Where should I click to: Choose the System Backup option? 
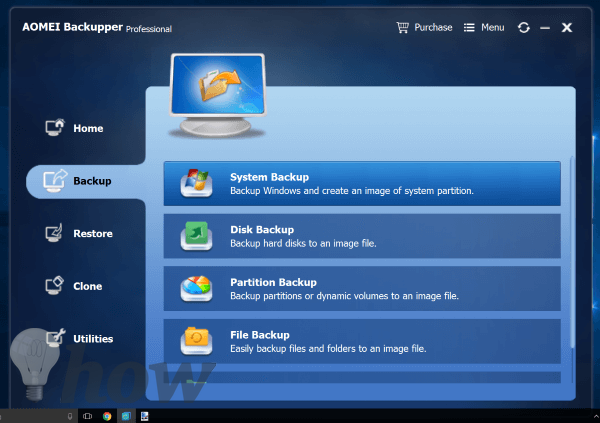pyautogui.click(x=362, y=184)
